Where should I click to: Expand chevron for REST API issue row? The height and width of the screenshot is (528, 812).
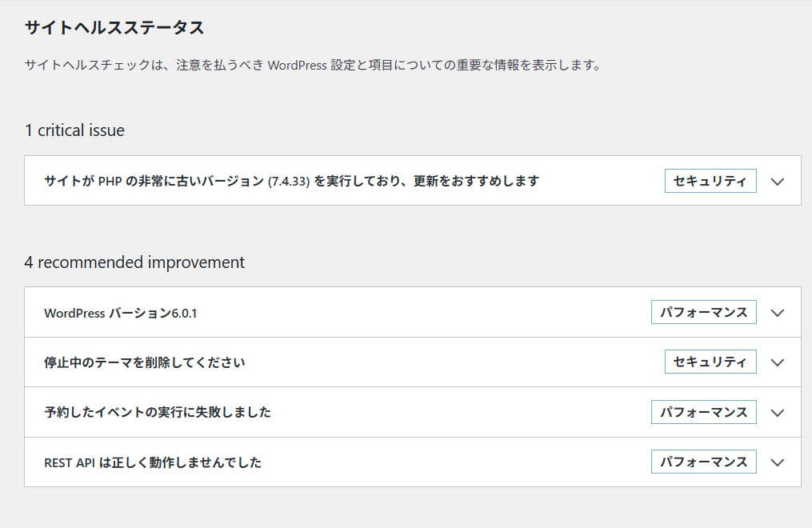[777, 462]
